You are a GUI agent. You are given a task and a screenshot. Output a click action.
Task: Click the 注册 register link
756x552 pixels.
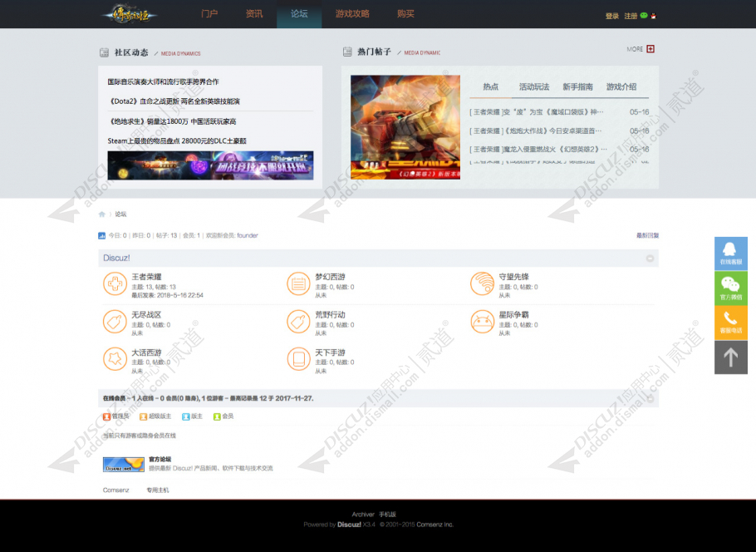631,16
